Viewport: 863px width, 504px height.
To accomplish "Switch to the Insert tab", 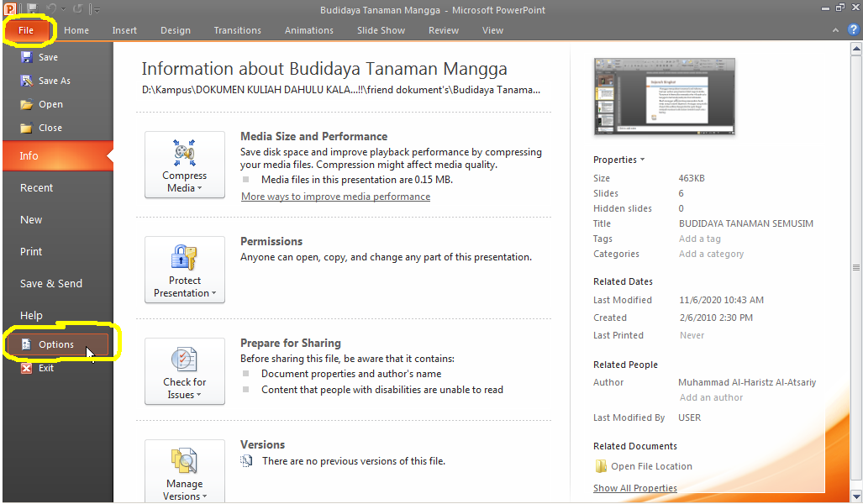I will click(124, 30).
